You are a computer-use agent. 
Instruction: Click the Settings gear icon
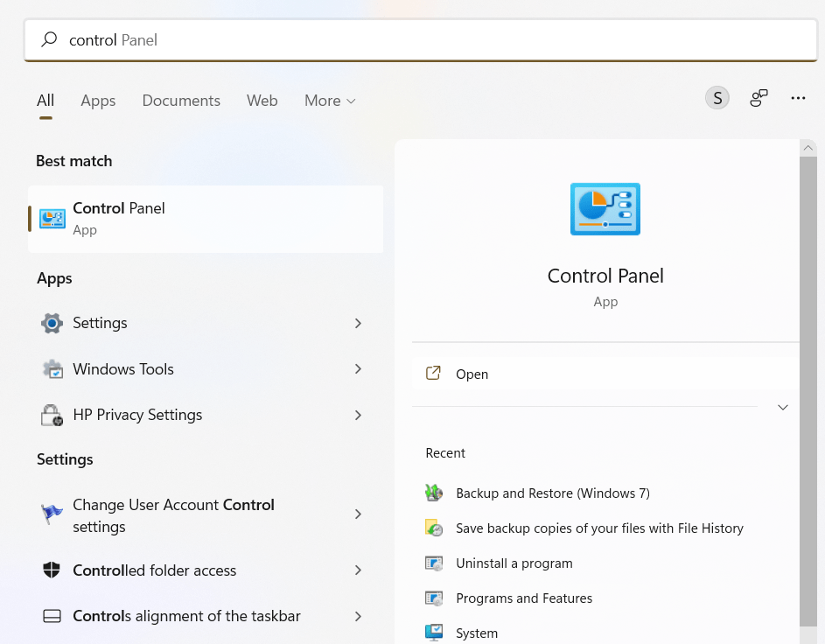(52, 323)
